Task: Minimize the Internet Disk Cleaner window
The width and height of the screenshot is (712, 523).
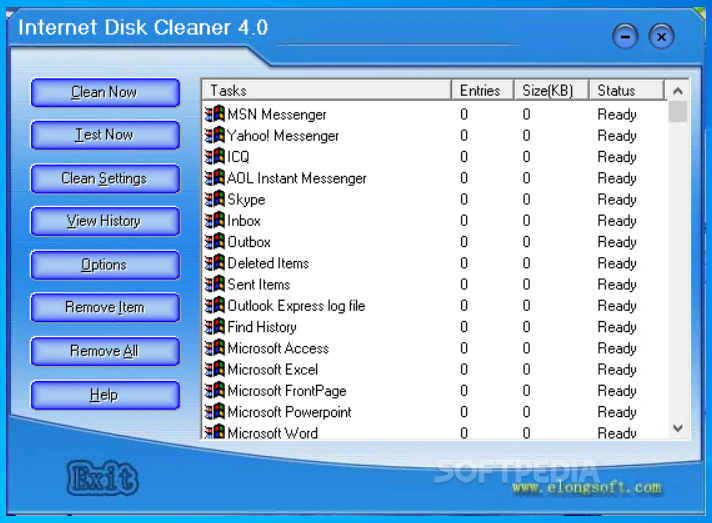Action: (625, 36)
